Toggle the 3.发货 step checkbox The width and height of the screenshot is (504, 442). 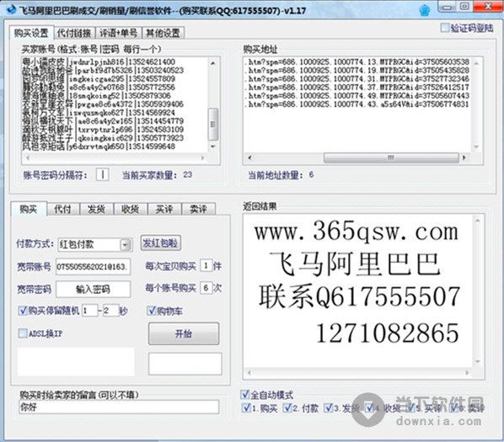point(328,408)
